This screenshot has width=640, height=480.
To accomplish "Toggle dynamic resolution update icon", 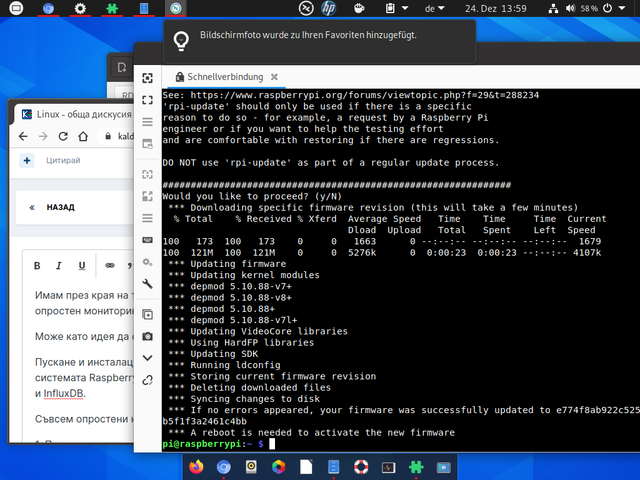I will tap(147, 175).
